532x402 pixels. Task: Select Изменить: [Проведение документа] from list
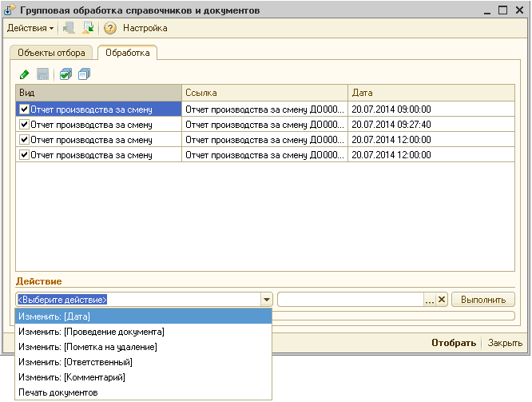[x=91, y=332]
